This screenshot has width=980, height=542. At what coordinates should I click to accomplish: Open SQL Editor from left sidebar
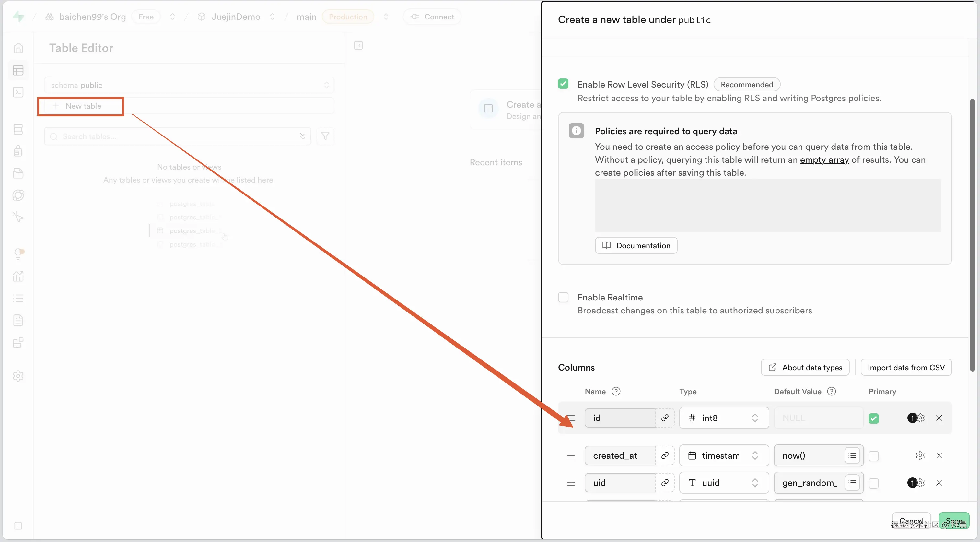tap(18, 92)
